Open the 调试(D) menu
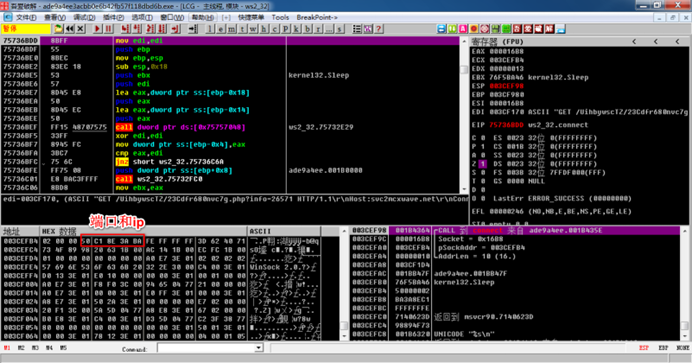Viewport: 692px width, 363px height. click(84, 17)
